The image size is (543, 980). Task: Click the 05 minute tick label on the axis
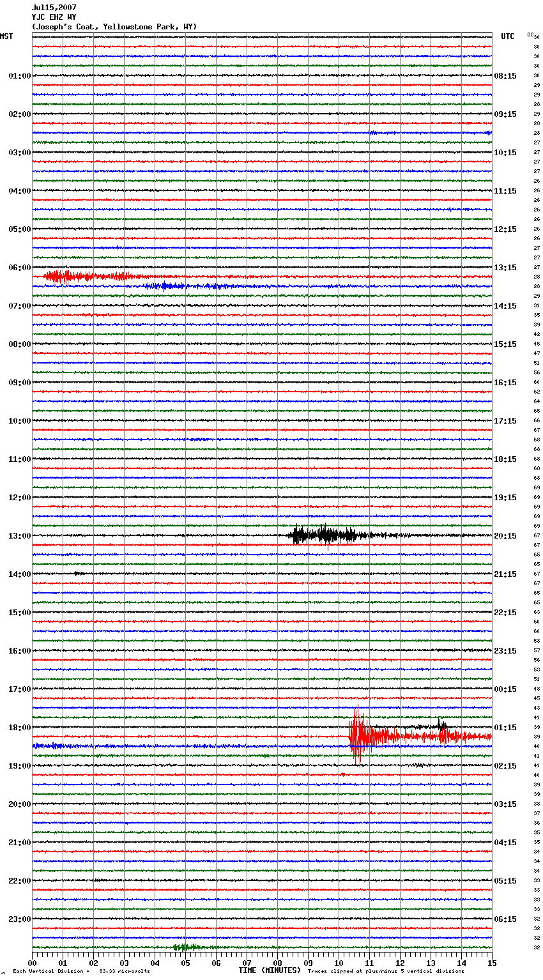[x=185, y=963]
